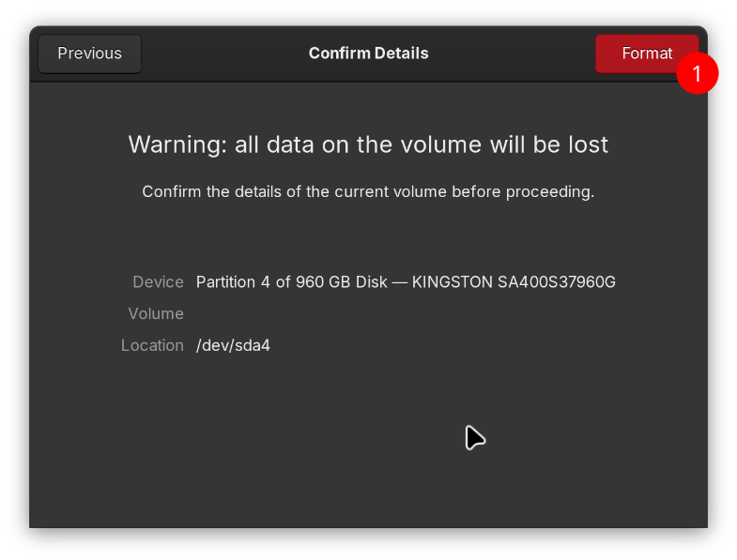737x560 pixels.
Task: Click the KINGSTON SA400S37960G model name
Action: click(514, 281)
